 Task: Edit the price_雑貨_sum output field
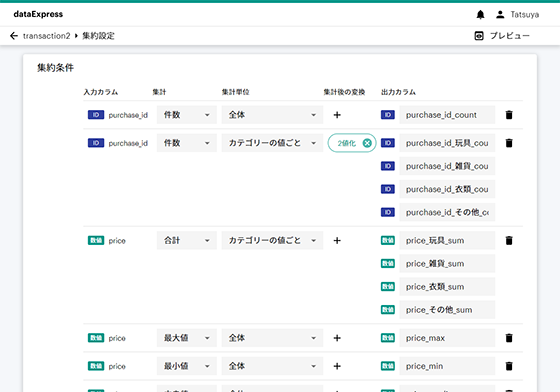447,263
